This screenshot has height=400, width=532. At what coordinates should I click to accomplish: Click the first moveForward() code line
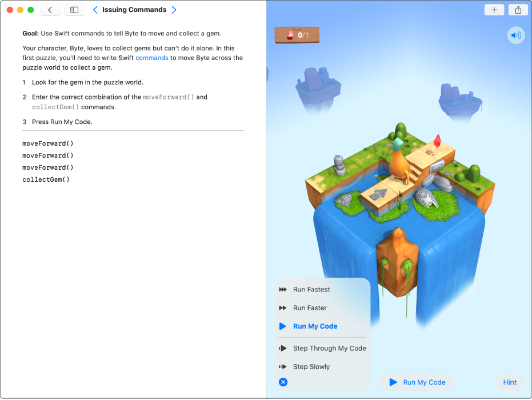[x=48, y=143]
